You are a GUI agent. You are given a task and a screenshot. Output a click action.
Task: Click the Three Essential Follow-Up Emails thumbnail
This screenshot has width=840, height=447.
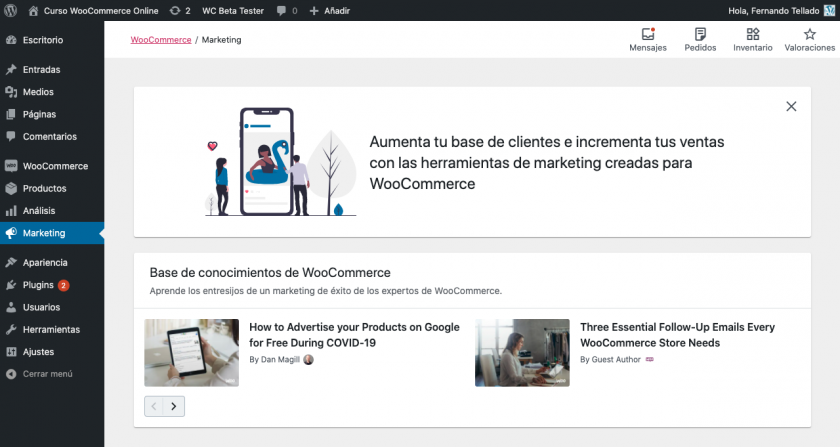(x=522, y=352)
